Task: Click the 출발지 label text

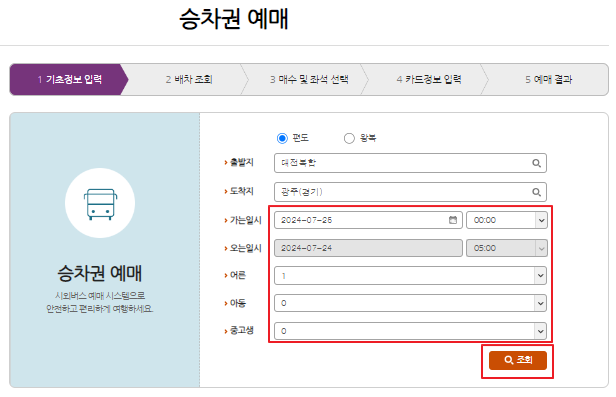Action: point(242,162)
